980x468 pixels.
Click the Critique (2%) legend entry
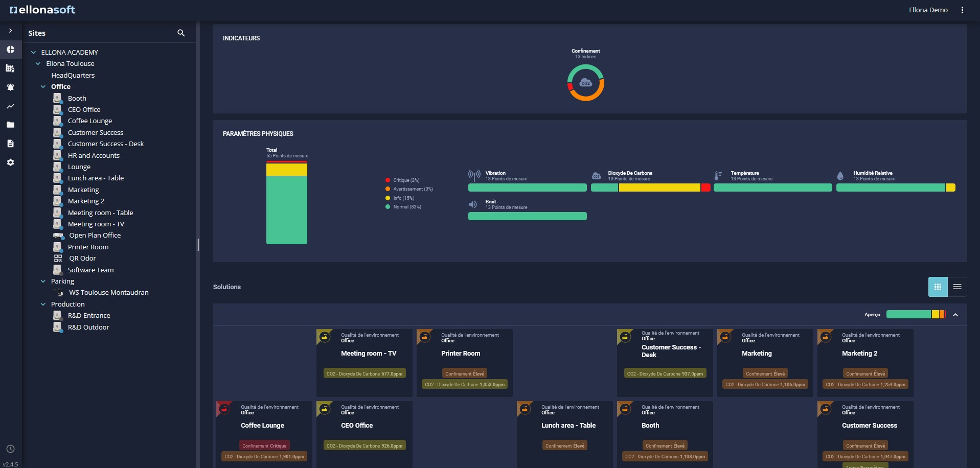click(402, 180)
